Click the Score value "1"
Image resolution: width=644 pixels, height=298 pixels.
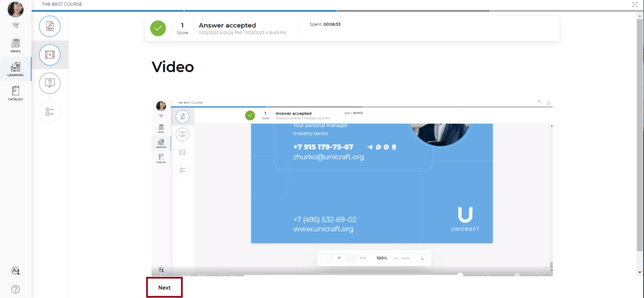click(182, 25)
